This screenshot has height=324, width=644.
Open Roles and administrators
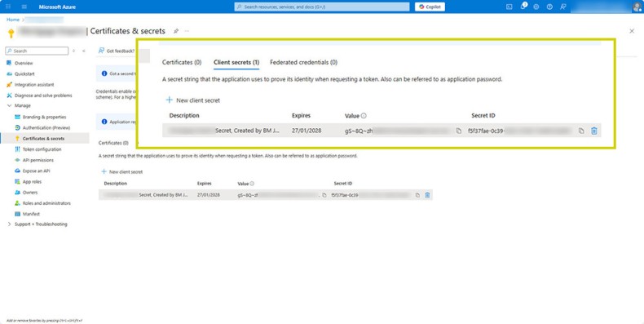[46, 203]
